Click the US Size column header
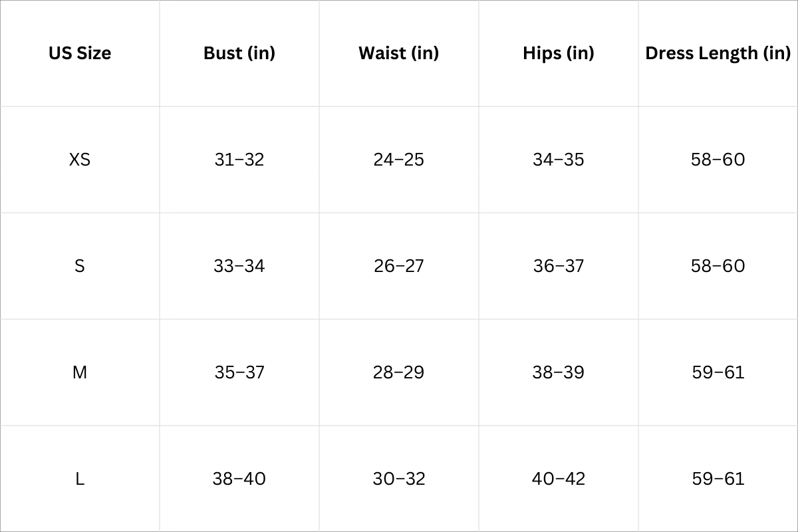798x532 pixels. 80,53
